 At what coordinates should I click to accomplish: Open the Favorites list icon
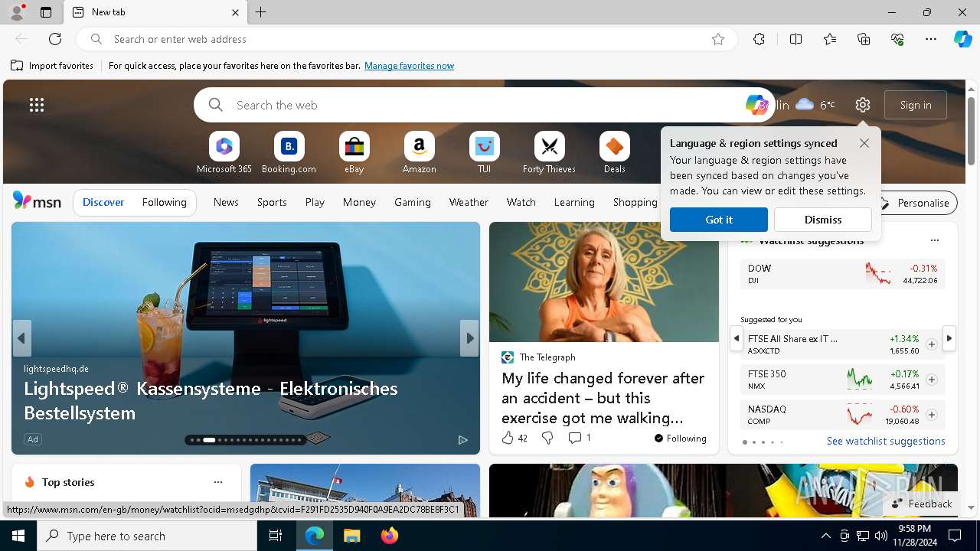830,39
